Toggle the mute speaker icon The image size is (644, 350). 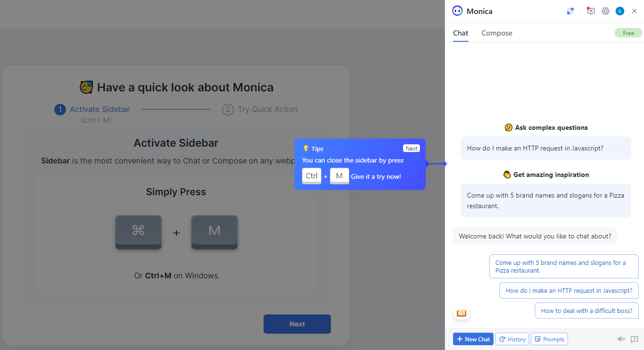(621, 339)
